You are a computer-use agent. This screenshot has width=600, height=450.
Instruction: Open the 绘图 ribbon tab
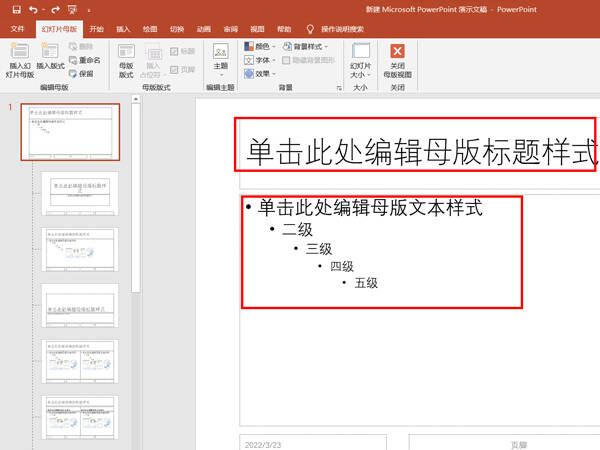click(150, 29)
